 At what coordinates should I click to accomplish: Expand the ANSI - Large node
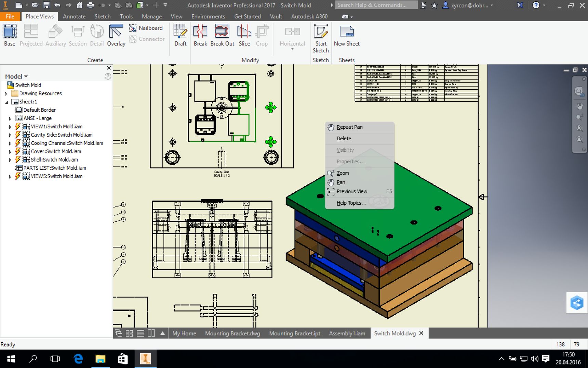point(10,118)
